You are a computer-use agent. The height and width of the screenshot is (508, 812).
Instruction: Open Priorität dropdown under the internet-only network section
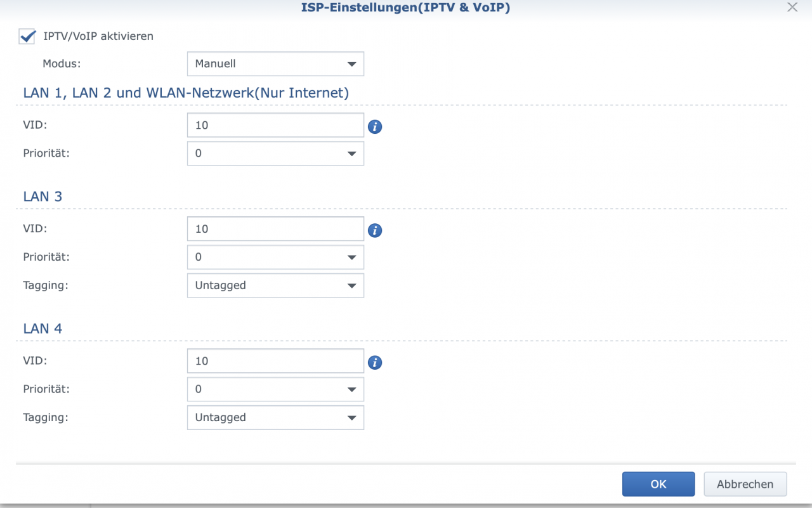click(x=275, y=153)
